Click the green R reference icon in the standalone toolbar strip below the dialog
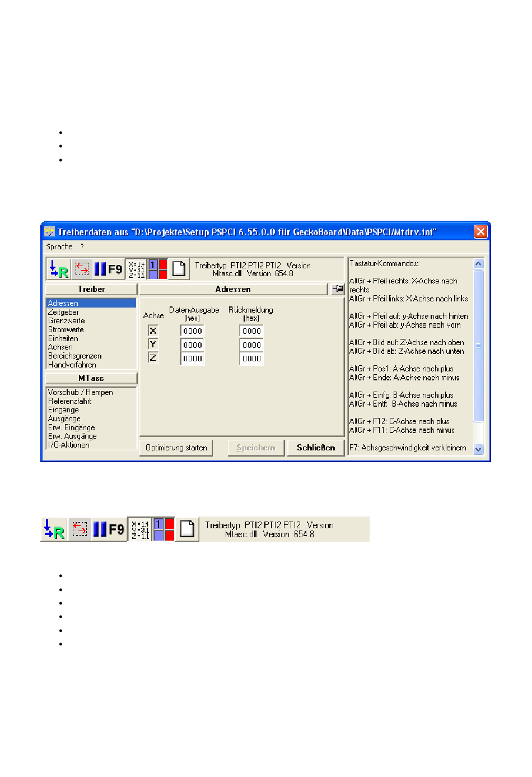The image size is (532, 777). pyautogui.click(x=54, y=529)
